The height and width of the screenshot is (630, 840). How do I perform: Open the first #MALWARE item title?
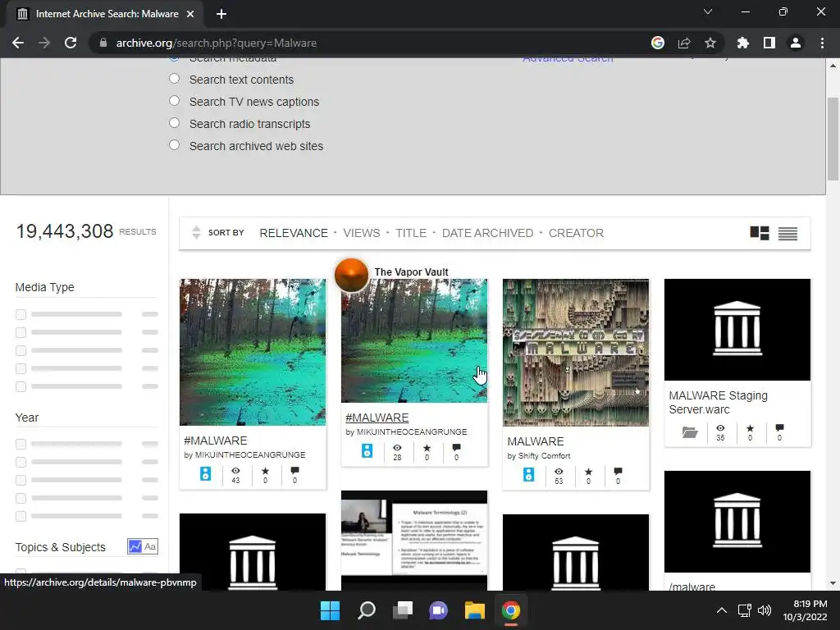(x=216, y=441)
